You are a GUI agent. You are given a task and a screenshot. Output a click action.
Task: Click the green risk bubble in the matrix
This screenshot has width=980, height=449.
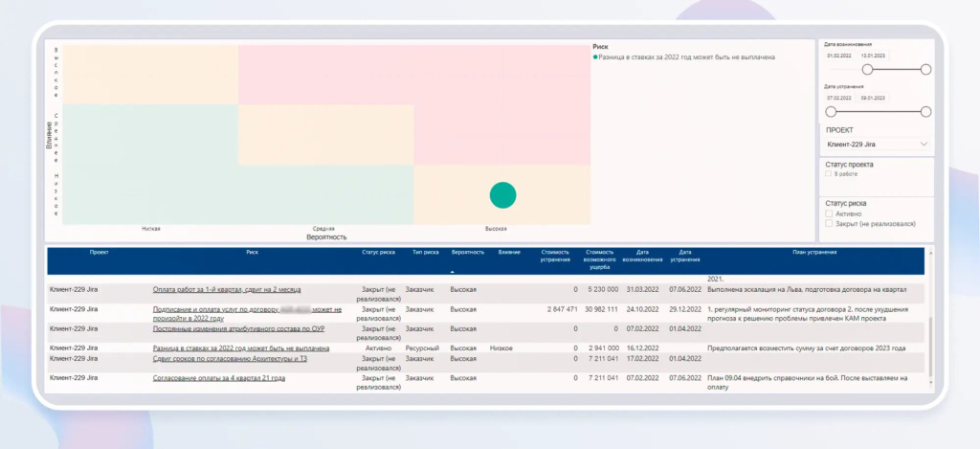(503, 195)
